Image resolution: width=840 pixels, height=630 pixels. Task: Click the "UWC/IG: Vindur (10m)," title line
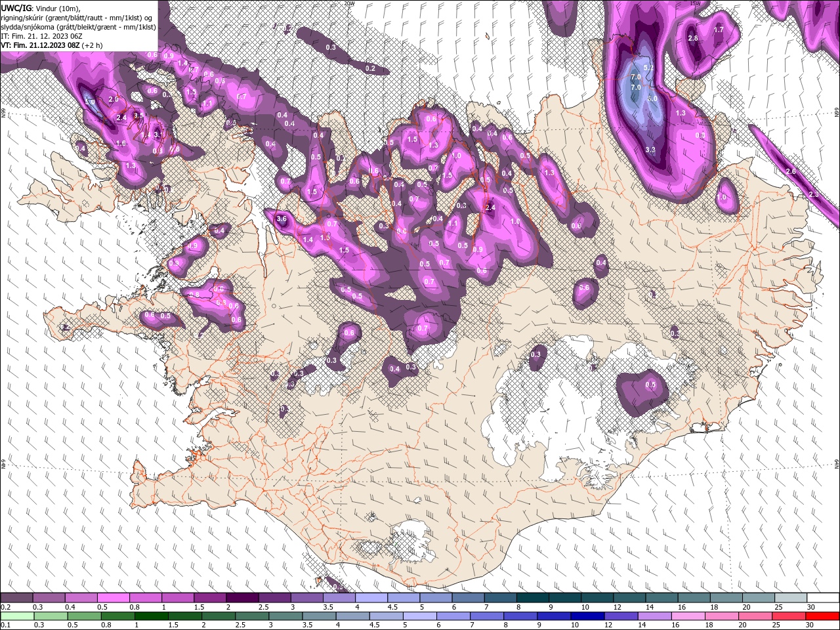point(40,8)
